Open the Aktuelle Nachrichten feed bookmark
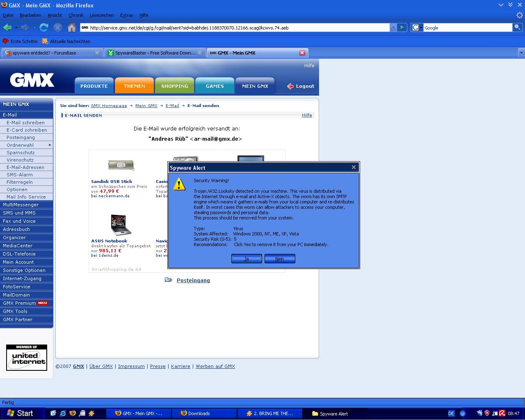 coord(66,41)
